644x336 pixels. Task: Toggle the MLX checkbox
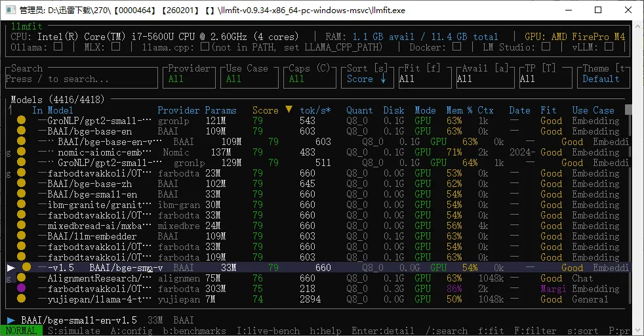point(116,47)
